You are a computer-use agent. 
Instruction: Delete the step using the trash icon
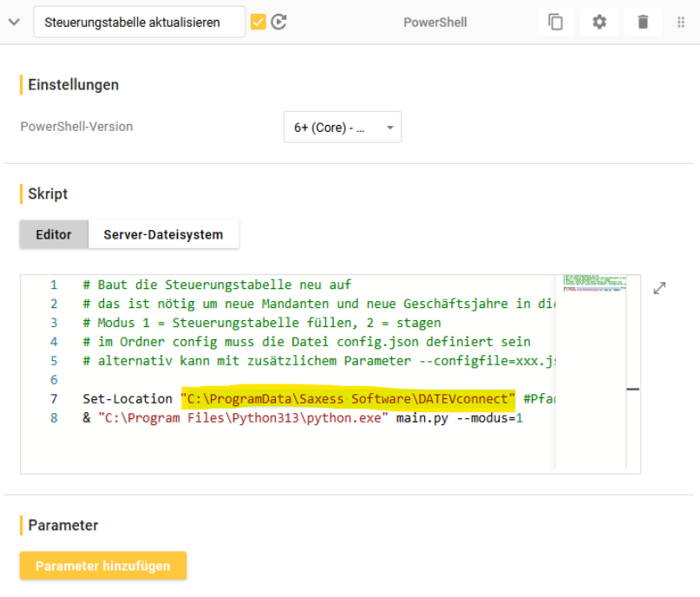(643, 23)
